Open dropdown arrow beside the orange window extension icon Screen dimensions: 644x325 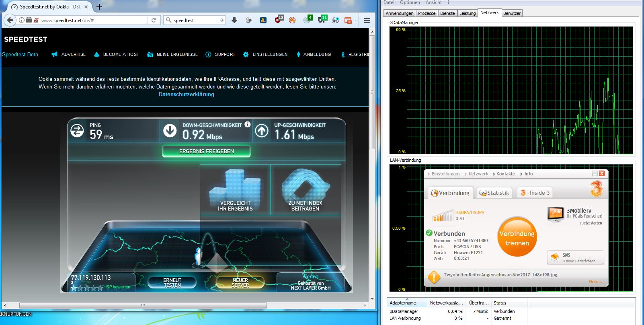[355, 20]
